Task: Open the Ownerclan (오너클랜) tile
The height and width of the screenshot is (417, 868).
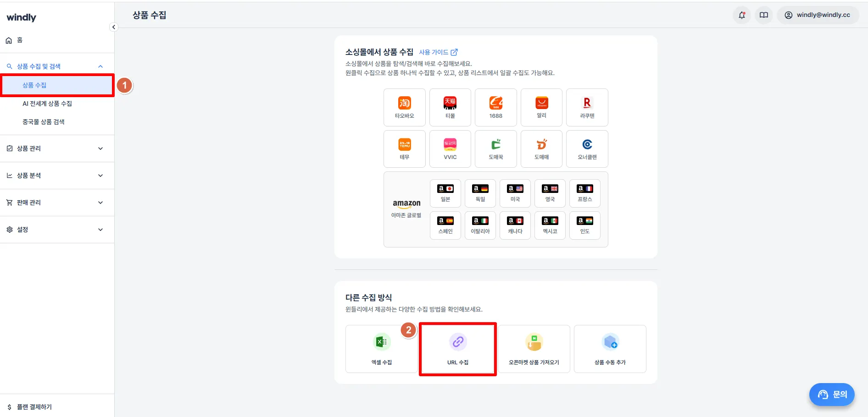Action: 587,149
